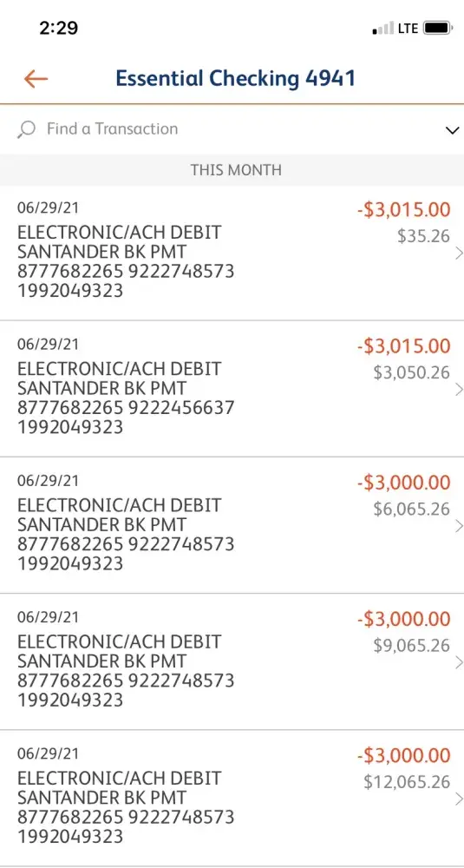Click the Find a Transaction field
The width and height of the screenshot is (464, 868).
[x=232, y=129]
